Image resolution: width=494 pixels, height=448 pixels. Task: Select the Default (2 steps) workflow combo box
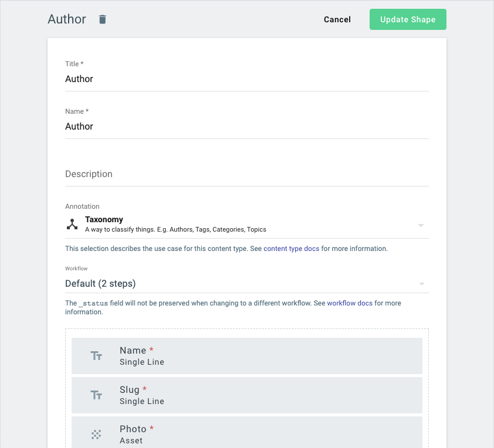coord(246,284)
